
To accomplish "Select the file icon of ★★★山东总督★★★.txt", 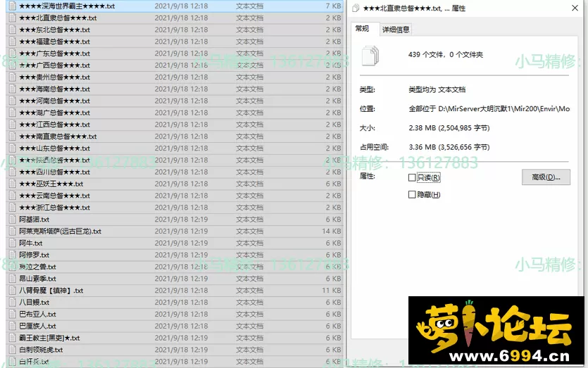I will pos(13,148).
